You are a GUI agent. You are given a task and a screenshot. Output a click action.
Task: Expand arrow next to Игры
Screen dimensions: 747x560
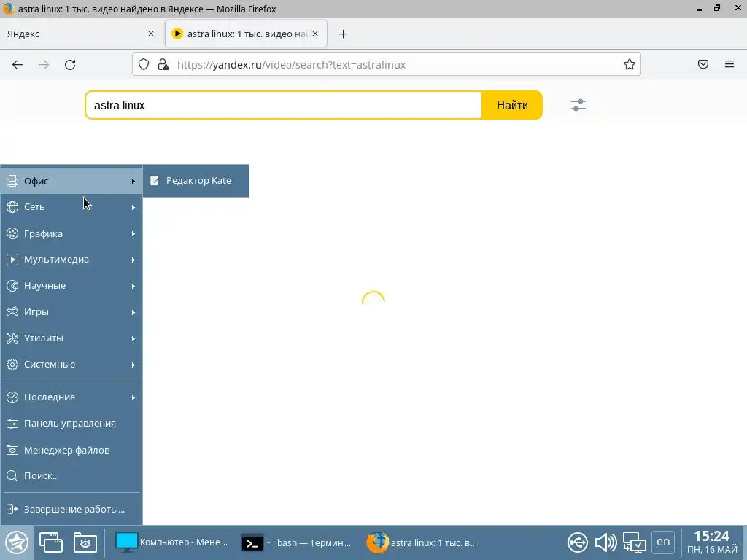[133, 312]
